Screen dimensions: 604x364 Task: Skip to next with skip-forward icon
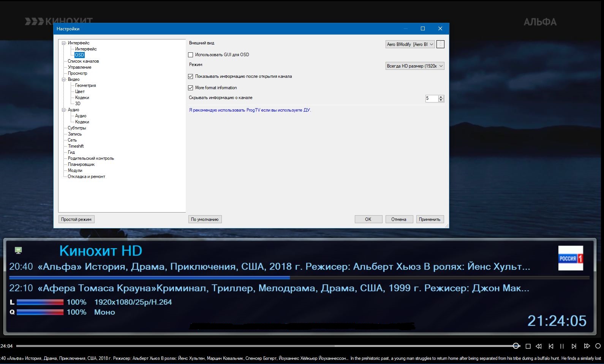574,346
